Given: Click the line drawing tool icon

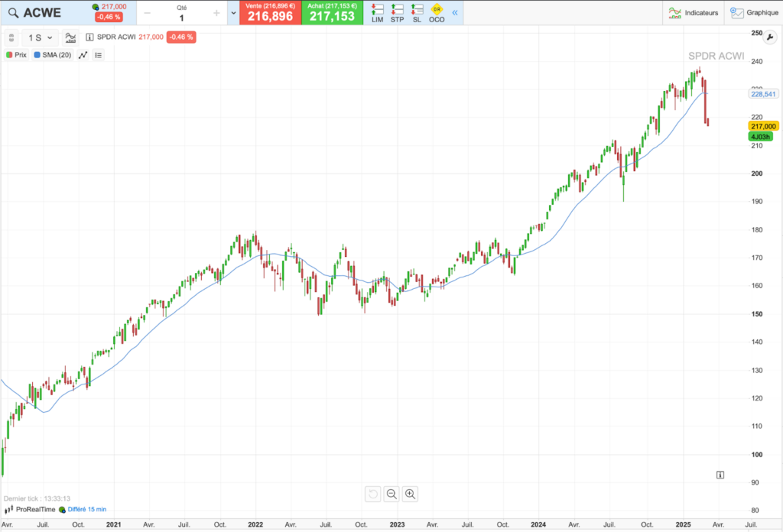Looking at the screenshot, I should (x=83, y=55).
